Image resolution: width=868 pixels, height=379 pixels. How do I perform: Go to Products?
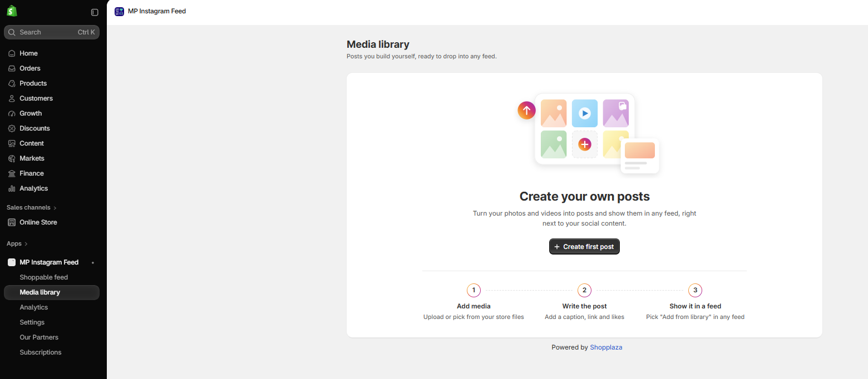52,83
